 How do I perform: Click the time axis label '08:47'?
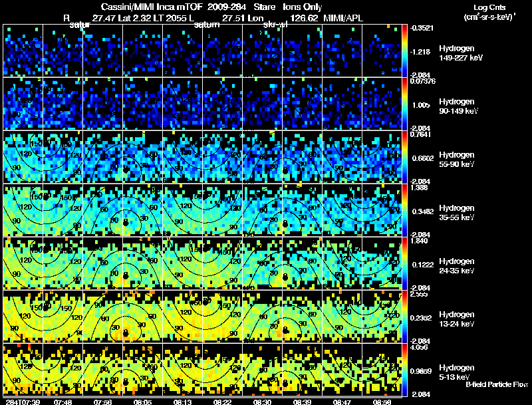[342, 402]
